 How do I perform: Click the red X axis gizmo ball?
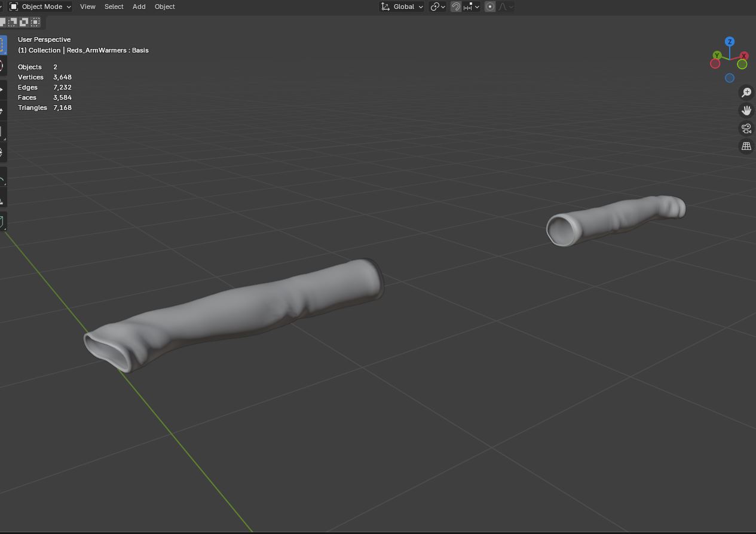click(x=743, y=56)
